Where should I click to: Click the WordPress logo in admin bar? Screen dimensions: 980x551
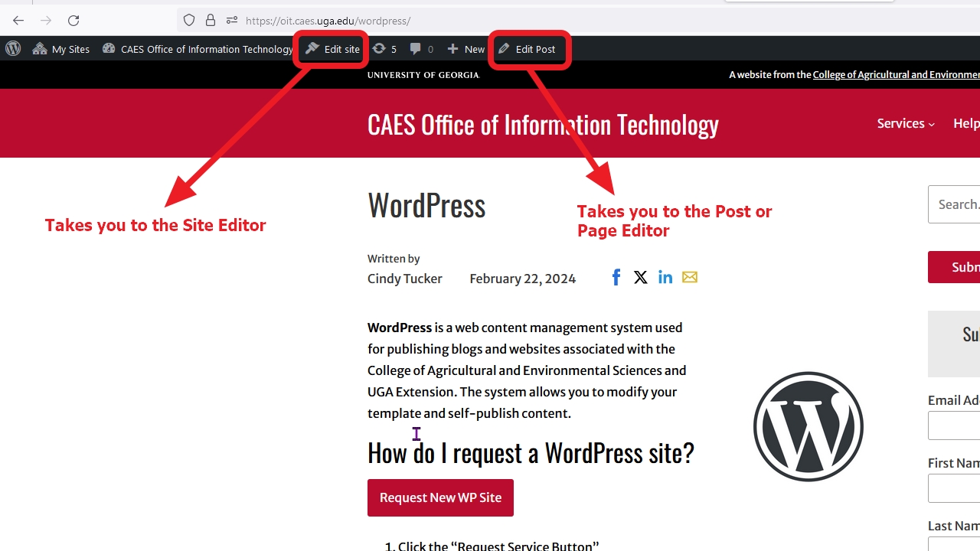click(x=13, y=49)
